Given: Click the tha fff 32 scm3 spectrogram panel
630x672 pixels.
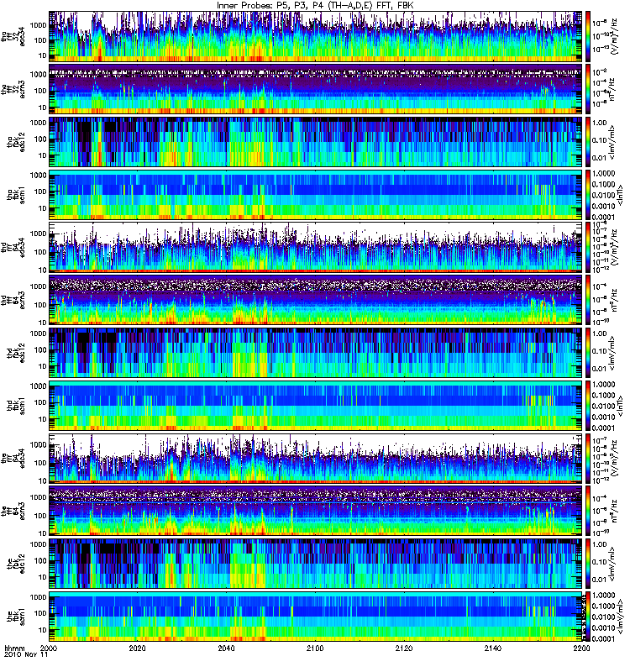Looking at the screenshot, I should [316, 89].
